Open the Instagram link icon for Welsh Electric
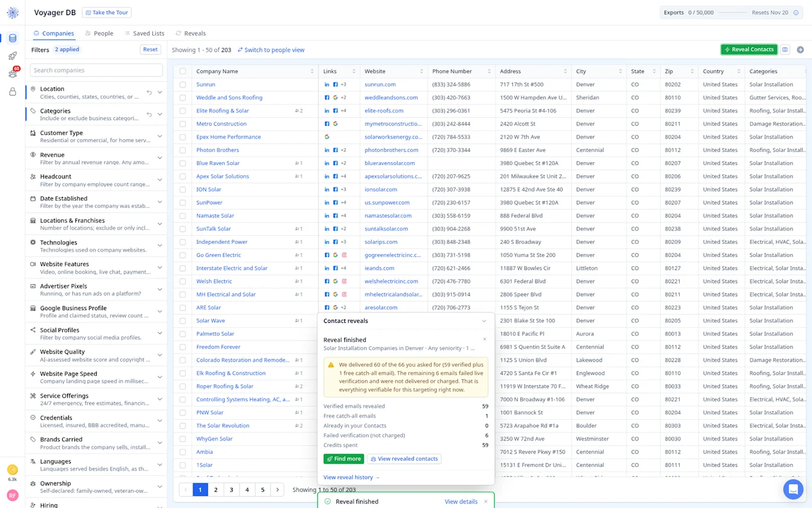The image size is (812, 508). coord(344,281)
